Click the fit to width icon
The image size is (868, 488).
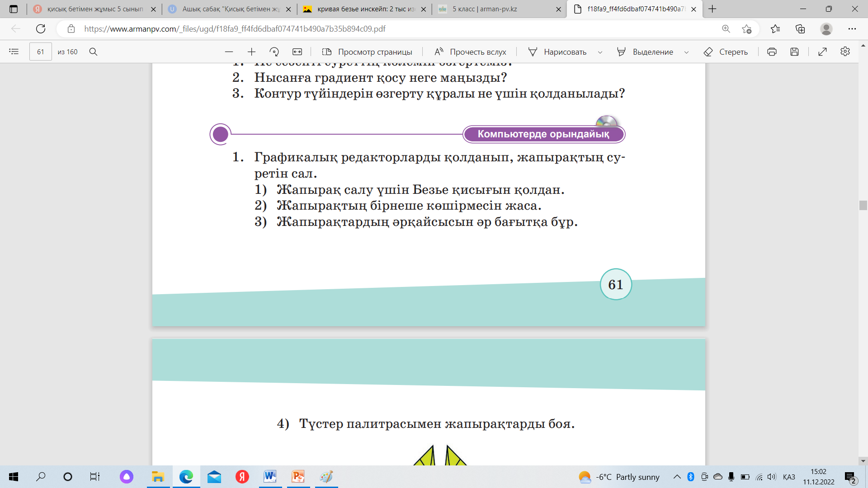(297, 52)
